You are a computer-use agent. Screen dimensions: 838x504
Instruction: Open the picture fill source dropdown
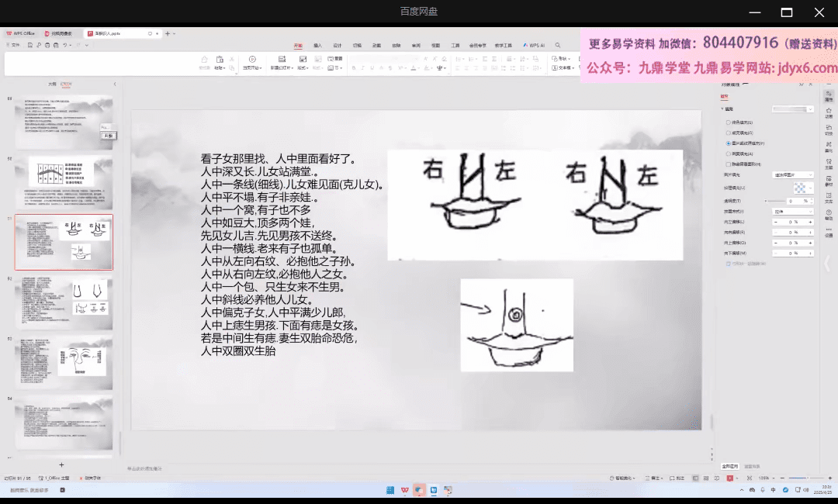793,175
